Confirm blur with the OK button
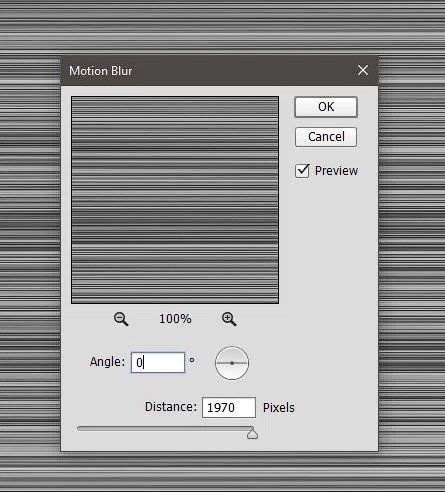The height and width of the screenshot is (492, 445). 326,107
